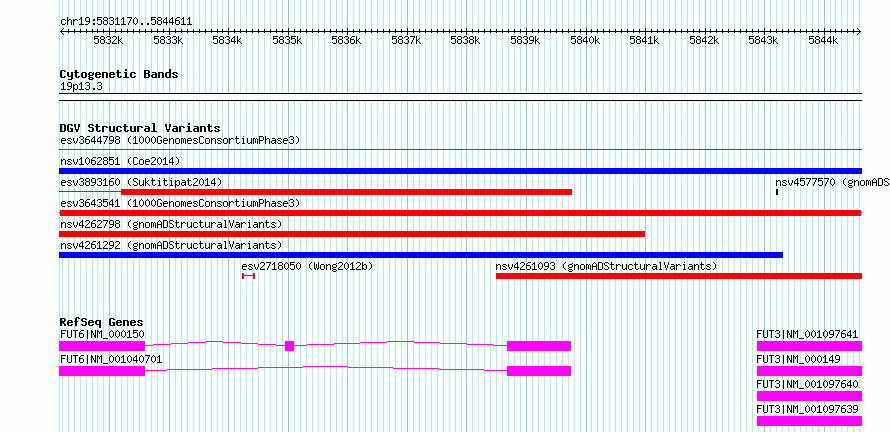
Task: Select the 5841k ruler mark
Action: [x=645, y=41]
